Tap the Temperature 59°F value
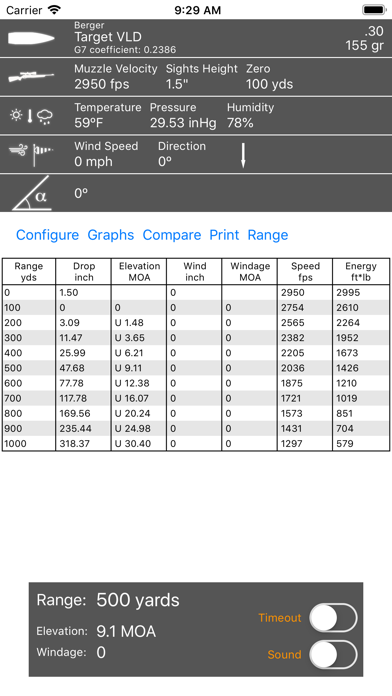 (89, 123)
